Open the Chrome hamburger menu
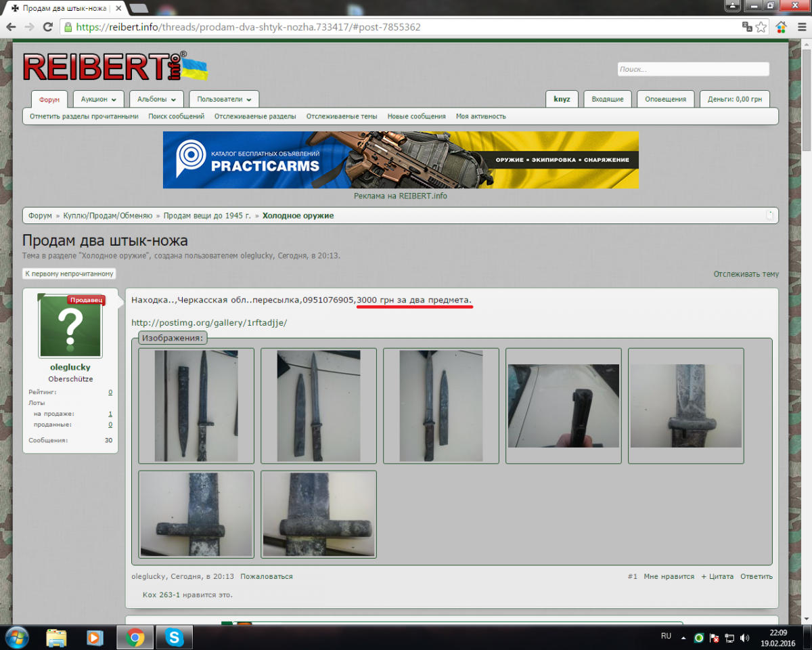This screenshot has width=812, height=650. (x=800, y=27)
